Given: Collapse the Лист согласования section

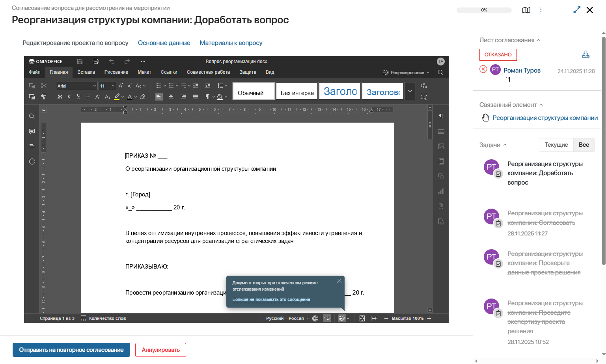Looking at the screenshot, I should pos(539,40).
